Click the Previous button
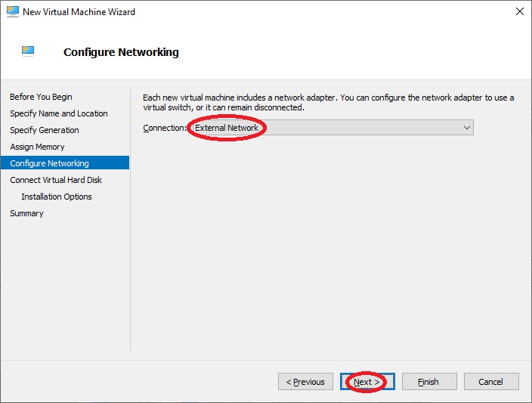 pyautogui.click(x=305, y=382)
